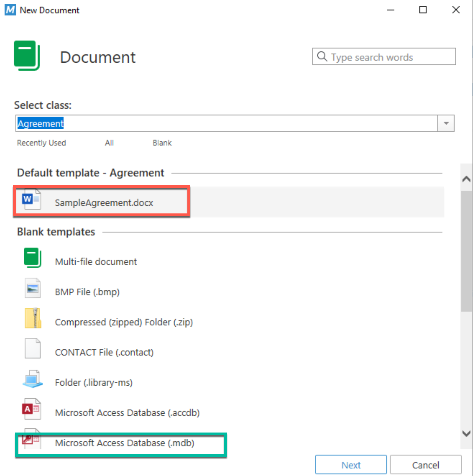The image size is (473, 476).
Task: Switch to the All templates tab
Action: (x=109, y=143)
